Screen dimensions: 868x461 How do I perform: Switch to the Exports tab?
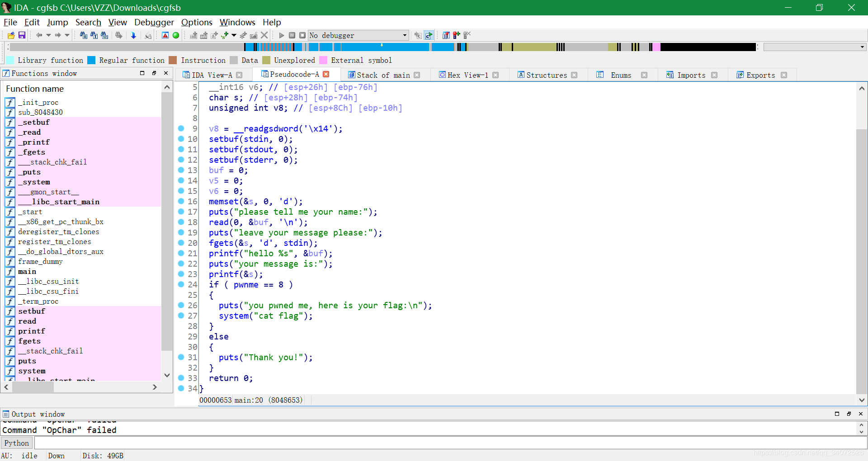click(x=760, y=75)
